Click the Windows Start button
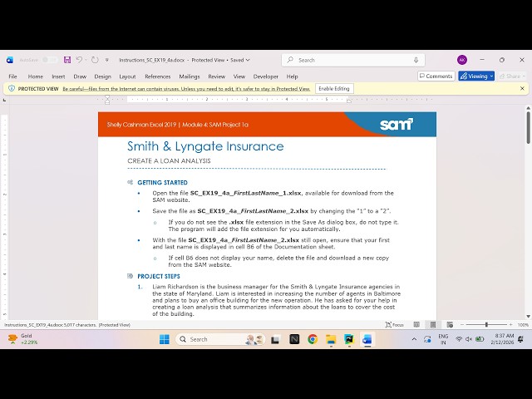This screenshot has width=532, height=399. 165,339
